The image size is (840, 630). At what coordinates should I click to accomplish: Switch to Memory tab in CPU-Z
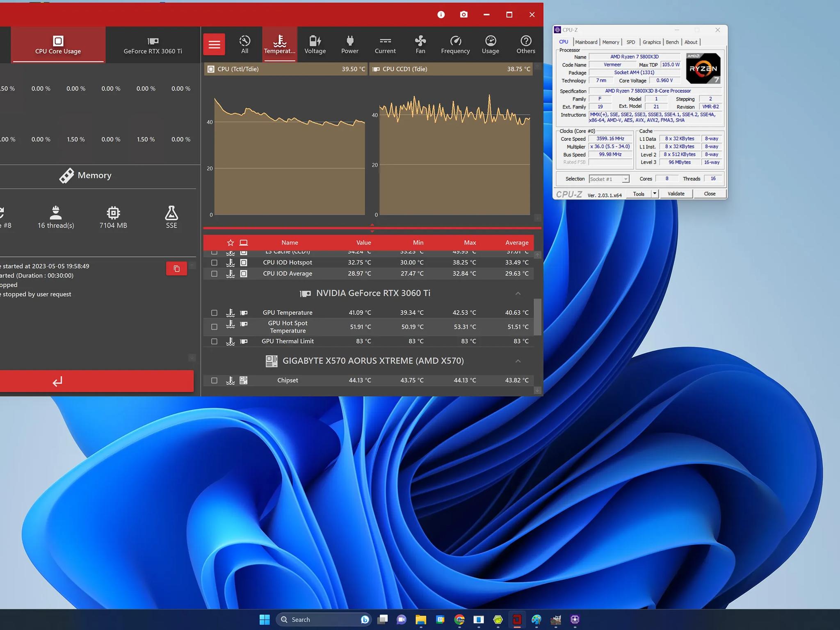point(611,42)
